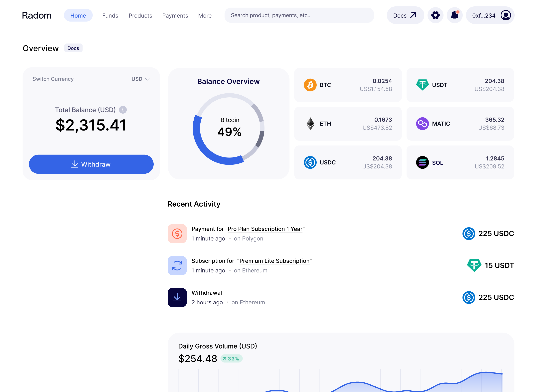Select the Payments navigation tab
Image resolution: width=537 pixels, height=392 pixels.
pos(176,15)
